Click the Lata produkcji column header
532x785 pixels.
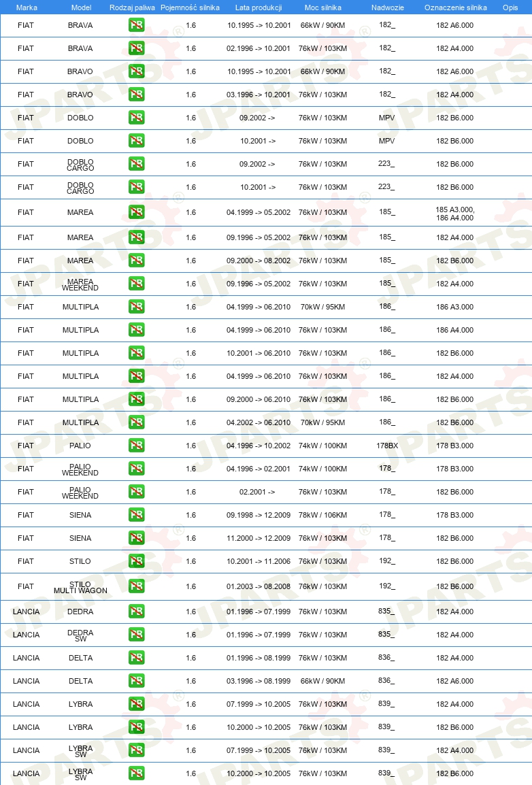[259, 7]
